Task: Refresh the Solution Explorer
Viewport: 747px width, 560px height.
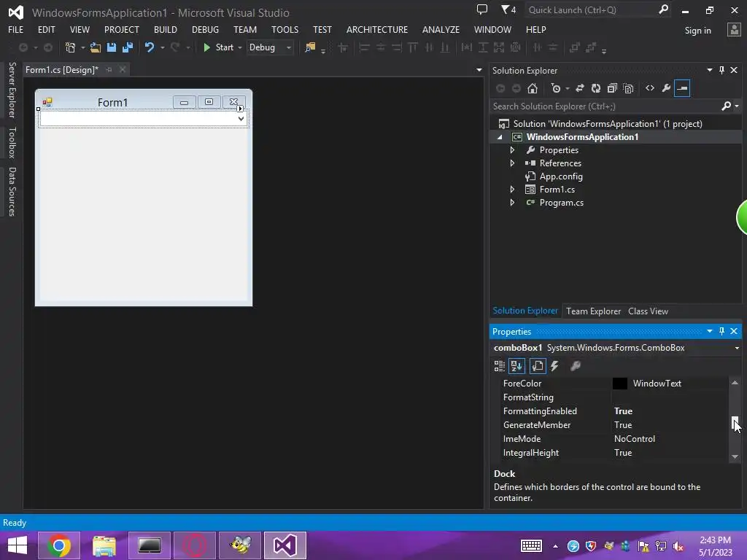Action: 595,88
